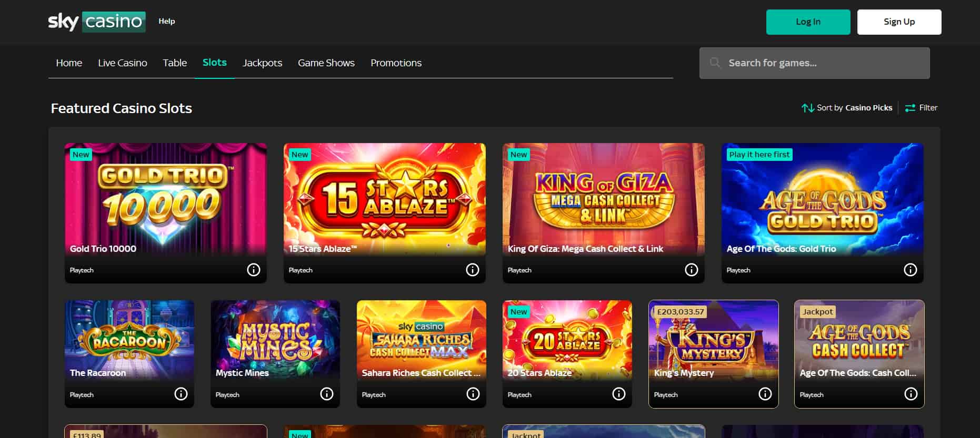
Task: Open info for King Of Giza game
Action: pos(692,270)
